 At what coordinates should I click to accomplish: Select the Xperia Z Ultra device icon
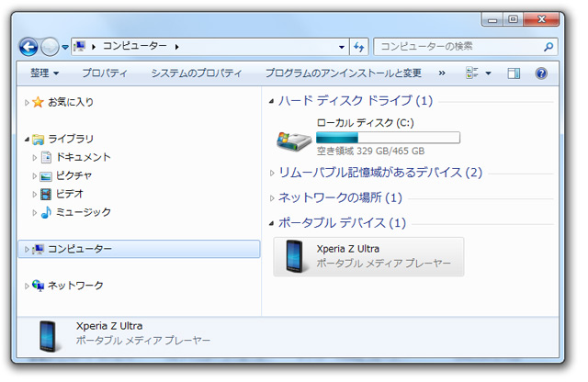click(295, 256)
